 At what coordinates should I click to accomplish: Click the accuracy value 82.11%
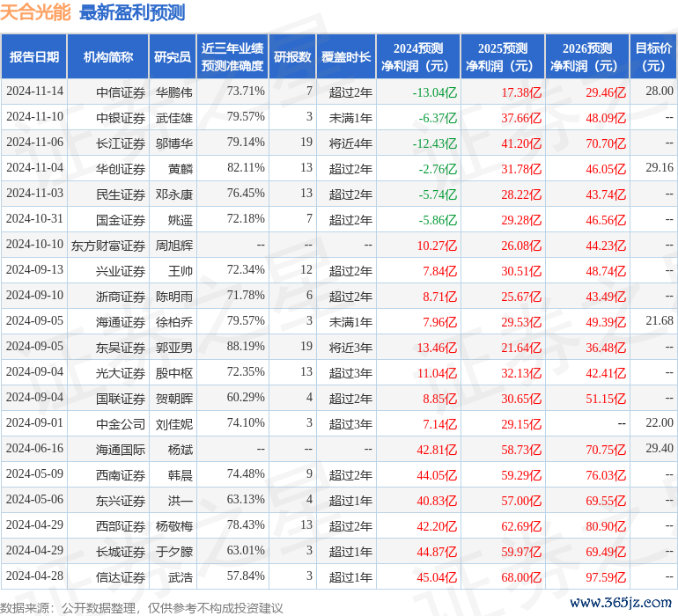tap(246, 168)
